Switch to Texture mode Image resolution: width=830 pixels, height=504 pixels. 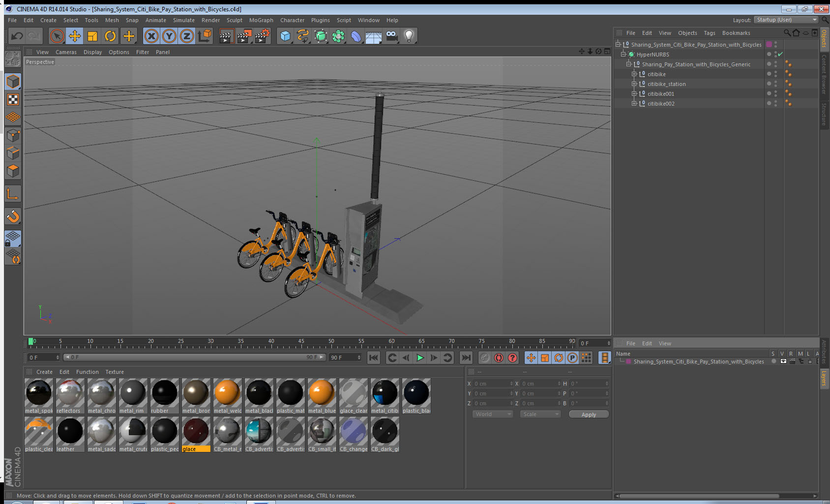coord(13,100)
